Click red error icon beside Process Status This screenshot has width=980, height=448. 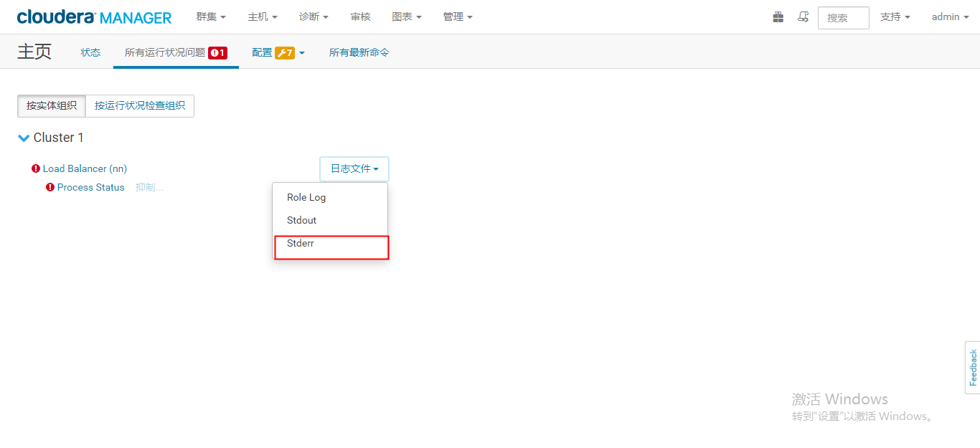50,187
